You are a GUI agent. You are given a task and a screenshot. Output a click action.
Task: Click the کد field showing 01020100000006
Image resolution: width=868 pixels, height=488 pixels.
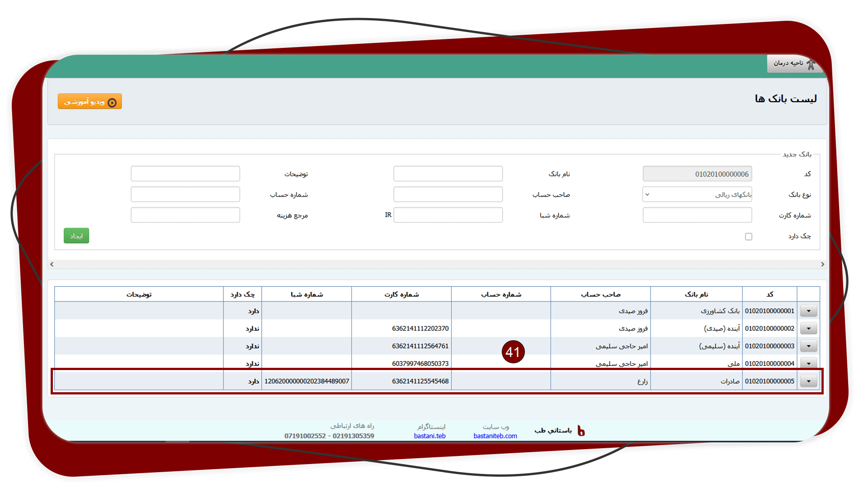[697, 174]
